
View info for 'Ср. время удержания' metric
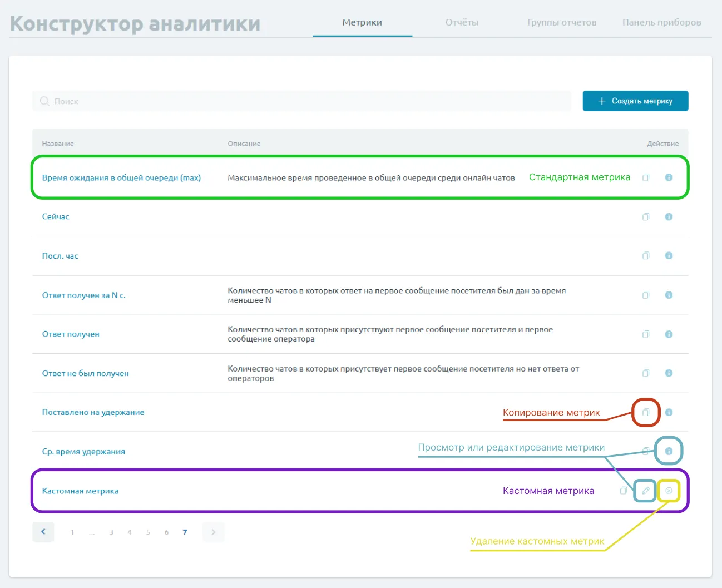(669, 451)
